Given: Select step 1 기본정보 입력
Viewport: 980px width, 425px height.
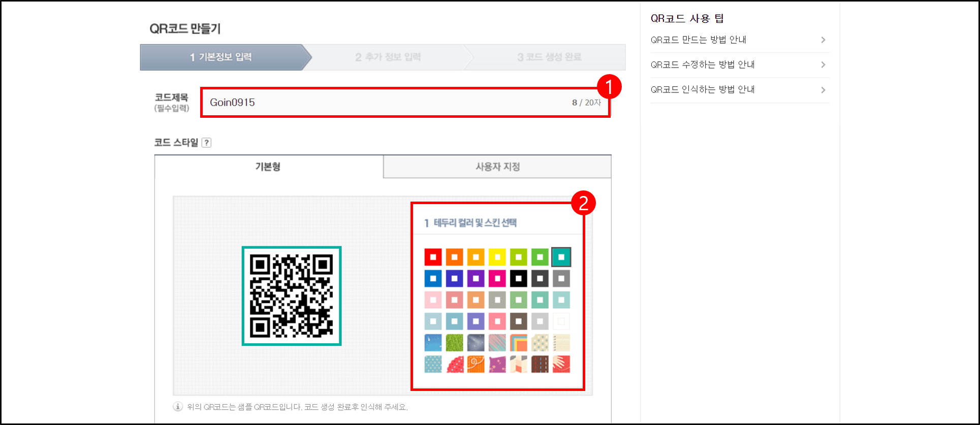Looking at the screenshot, I should (221, 57).
